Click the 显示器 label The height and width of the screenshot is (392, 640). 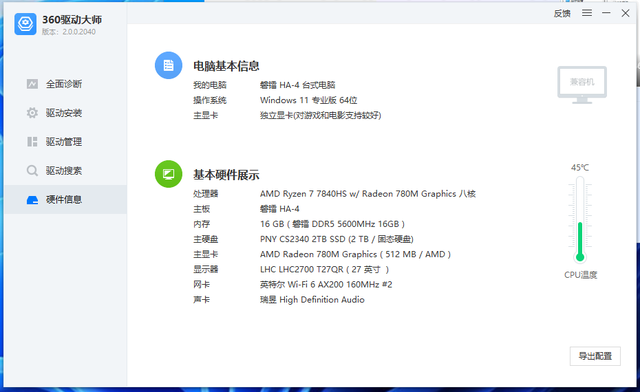(x=206, y=269)
